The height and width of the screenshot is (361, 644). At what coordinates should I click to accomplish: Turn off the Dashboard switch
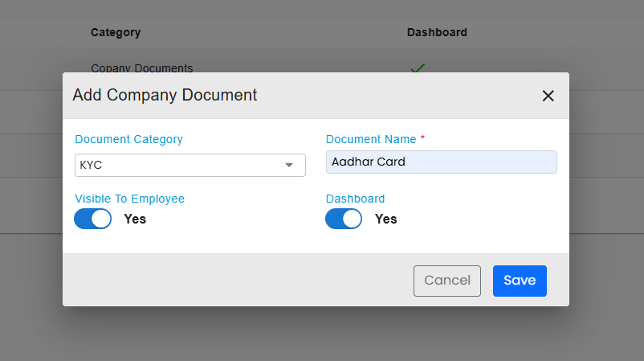344,219
